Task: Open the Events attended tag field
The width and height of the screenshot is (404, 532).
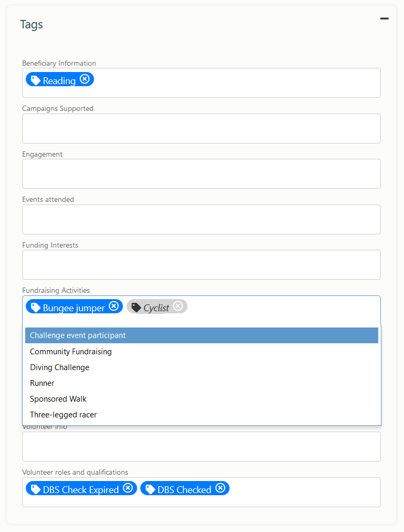Action: [x=202, y=220]
